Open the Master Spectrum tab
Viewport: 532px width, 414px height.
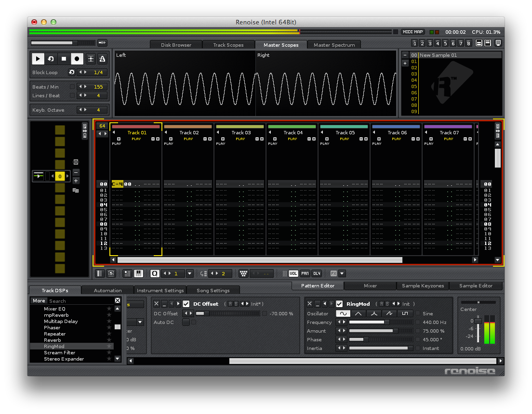pyautogui.click(x=334, y=45)
